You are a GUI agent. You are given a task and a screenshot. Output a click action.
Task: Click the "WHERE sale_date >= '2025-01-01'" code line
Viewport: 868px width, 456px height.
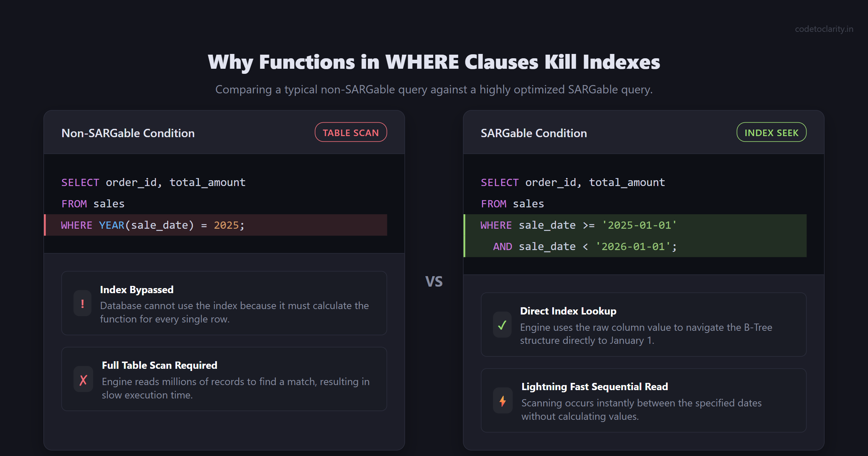click(x=635, y=225)
